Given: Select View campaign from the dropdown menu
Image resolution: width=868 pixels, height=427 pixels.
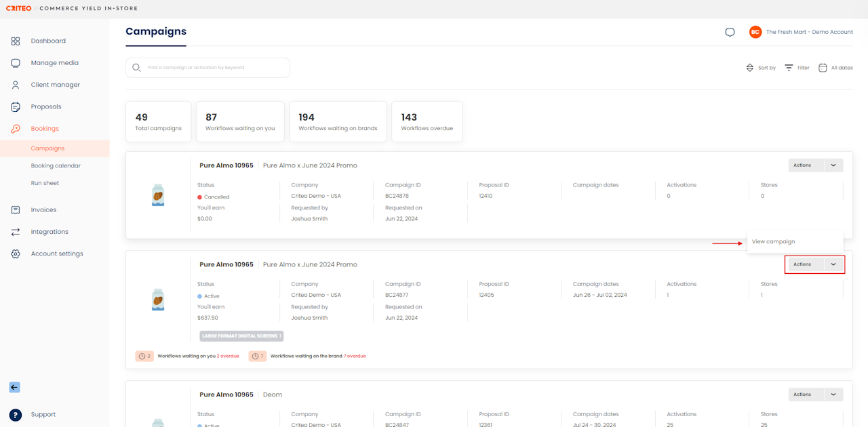Looking at the screenshot, I should [x=773, y=242].
